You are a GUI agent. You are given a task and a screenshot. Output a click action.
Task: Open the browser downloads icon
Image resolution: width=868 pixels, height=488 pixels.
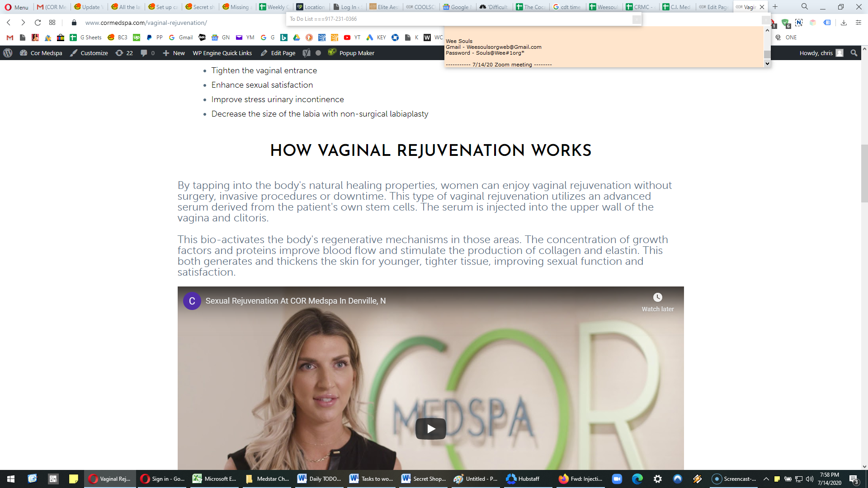coord(844,23)
